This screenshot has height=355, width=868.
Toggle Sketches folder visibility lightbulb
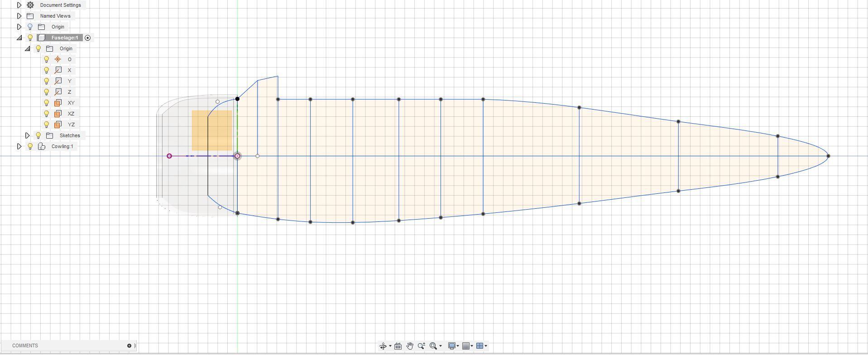pos(38,135)
